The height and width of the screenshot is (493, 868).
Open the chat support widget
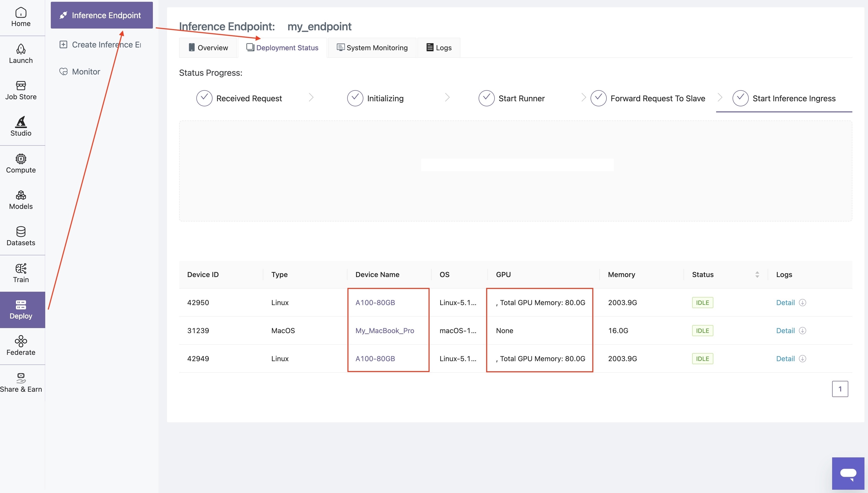[x=848, y=473]
